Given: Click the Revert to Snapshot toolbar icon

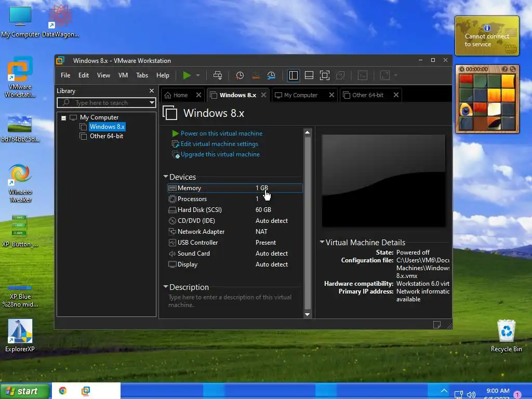Looking at the screenshot, I should point(256,75).
